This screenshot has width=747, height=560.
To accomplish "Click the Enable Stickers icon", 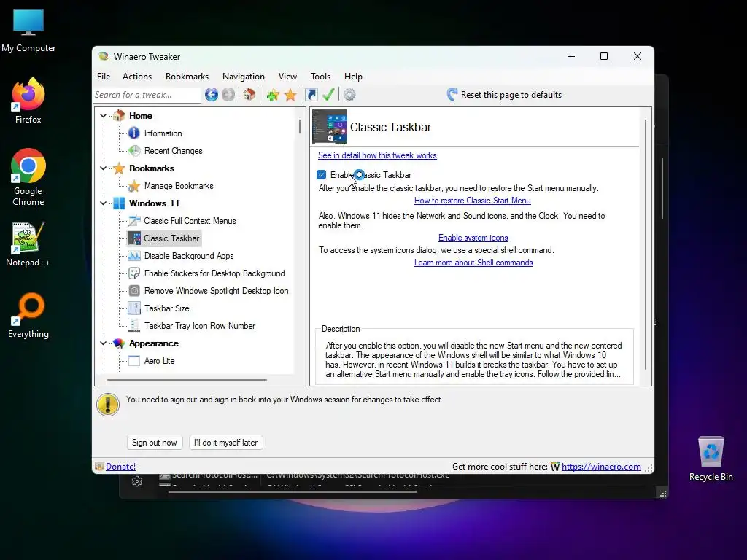I will point(134,273).
